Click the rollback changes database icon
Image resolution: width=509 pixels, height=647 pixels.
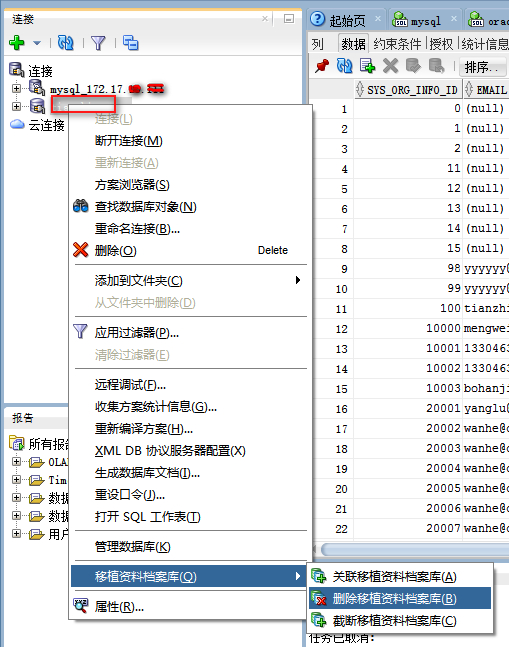[x=436, y=66]
